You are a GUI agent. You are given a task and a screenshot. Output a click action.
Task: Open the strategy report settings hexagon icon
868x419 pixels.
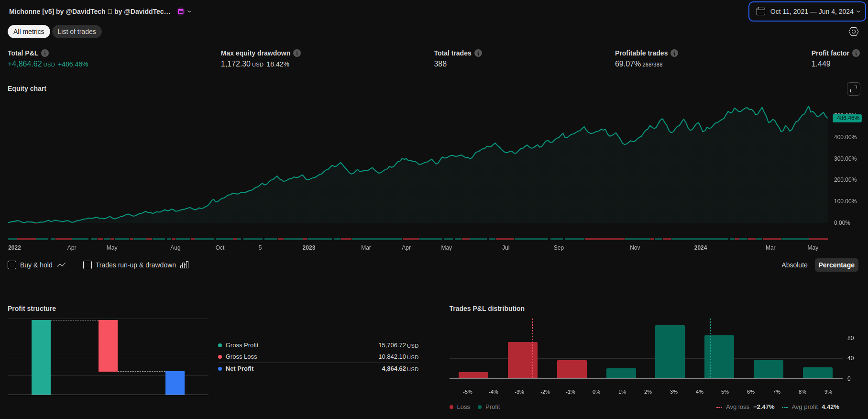[x=854, y=32]
